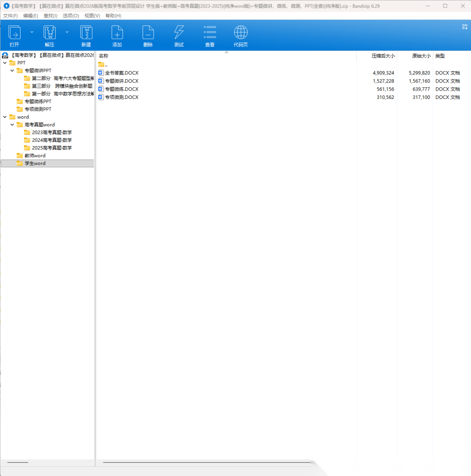This screenshot has height=476, width=471.
Task: Collapse the PPT folder in tree
Action: tap(5, 63)
